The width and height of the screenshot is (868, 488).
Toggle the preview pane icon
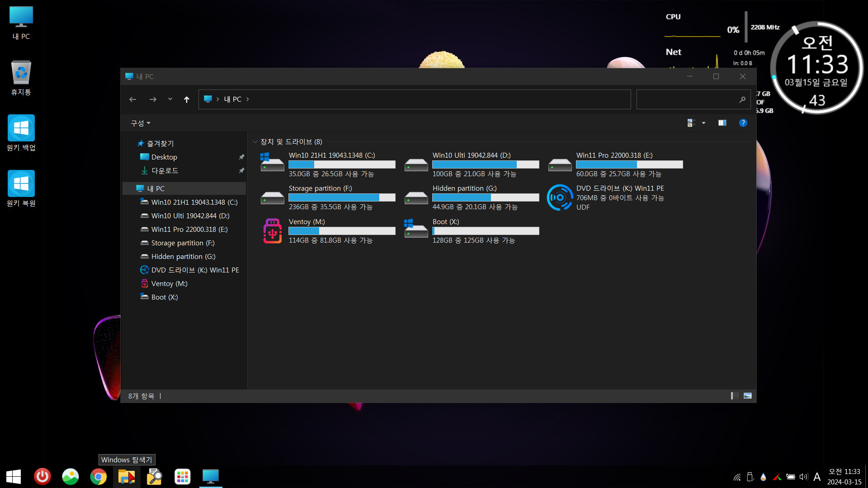coord(722,123)
